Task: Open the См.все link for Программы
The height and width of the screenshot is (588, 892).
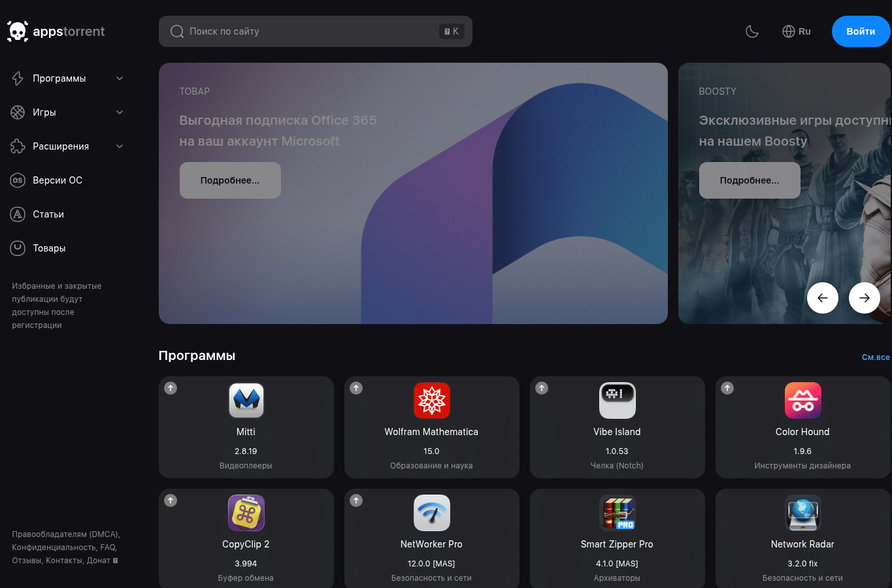Action: [876, 357]
